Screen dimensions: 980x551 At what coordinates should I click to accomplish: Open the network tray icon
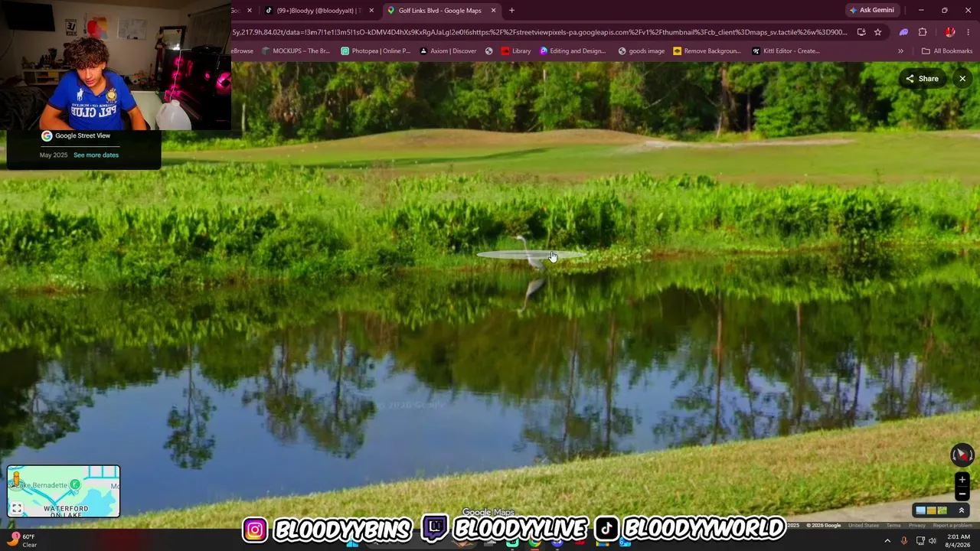(920, 541)
